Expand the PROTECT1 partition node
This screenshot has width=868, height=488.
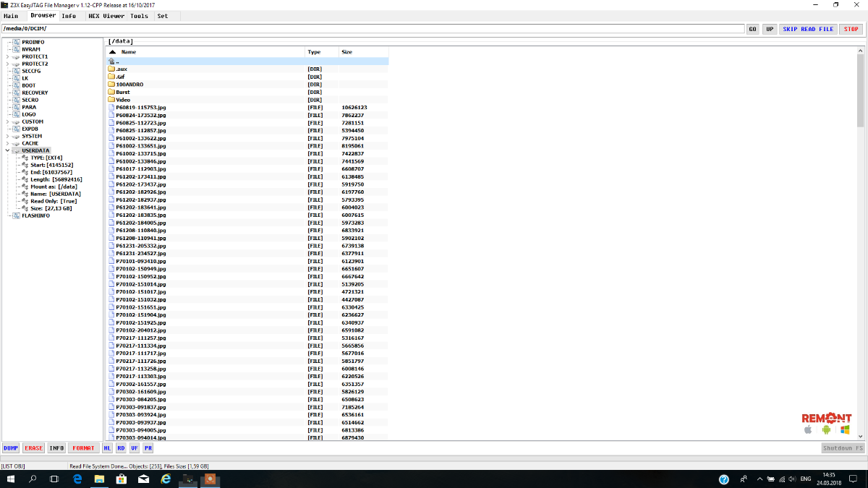tap(7, 56)
